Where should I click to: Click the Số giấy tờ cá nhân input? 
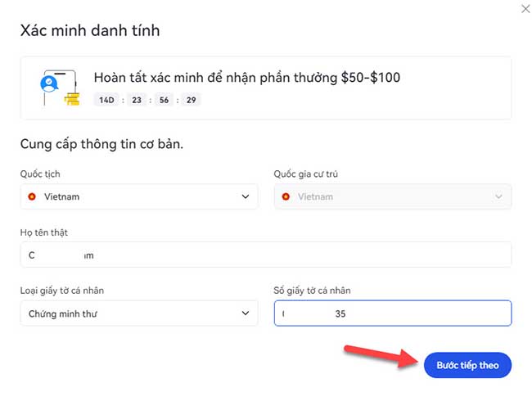[393, 313]
